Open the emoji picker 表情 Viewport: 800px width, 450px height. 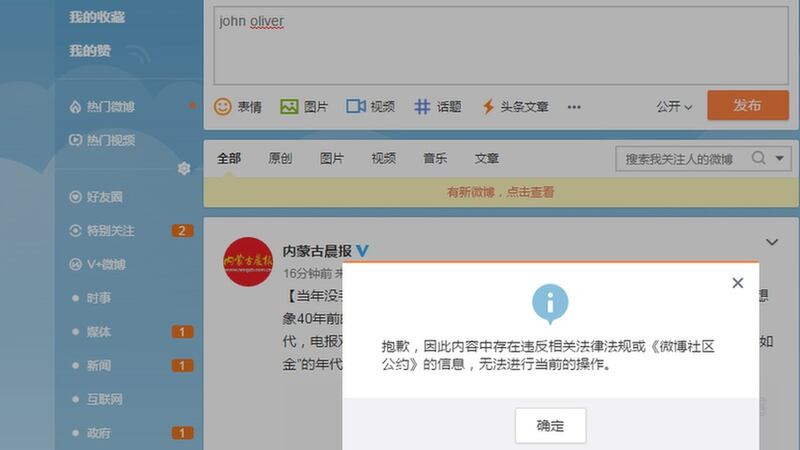pos(238,107)
